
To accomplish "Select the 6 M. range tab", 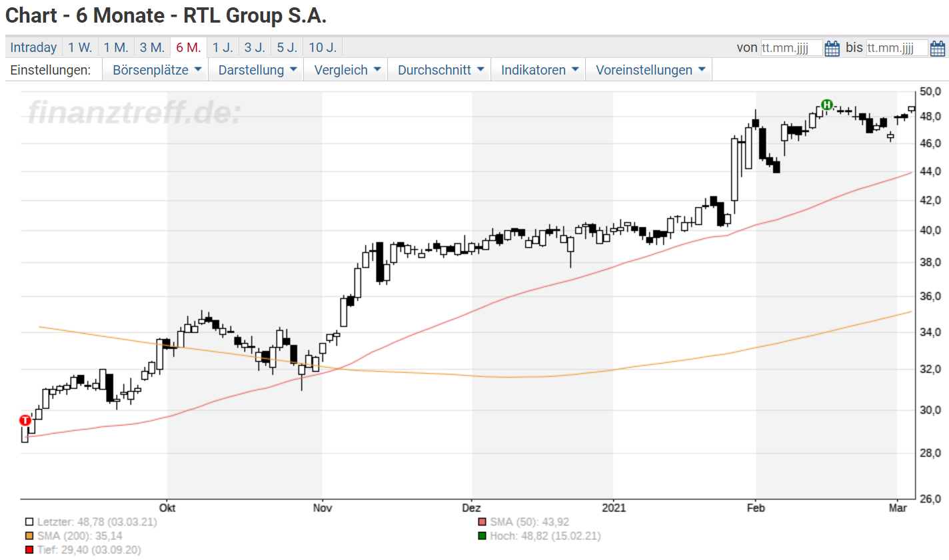I will (x=189, y=47).
